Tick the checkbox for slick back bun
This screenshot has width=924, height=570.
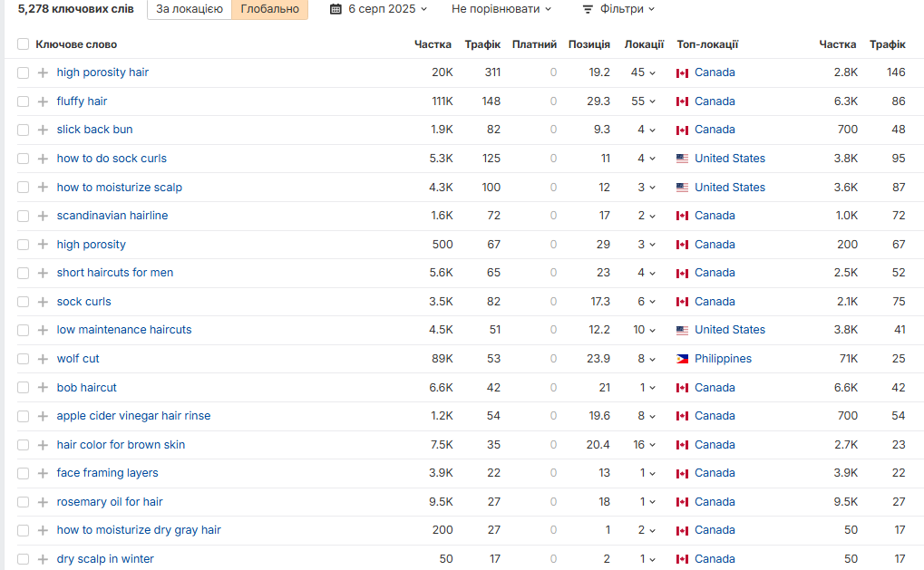point(23,130)
